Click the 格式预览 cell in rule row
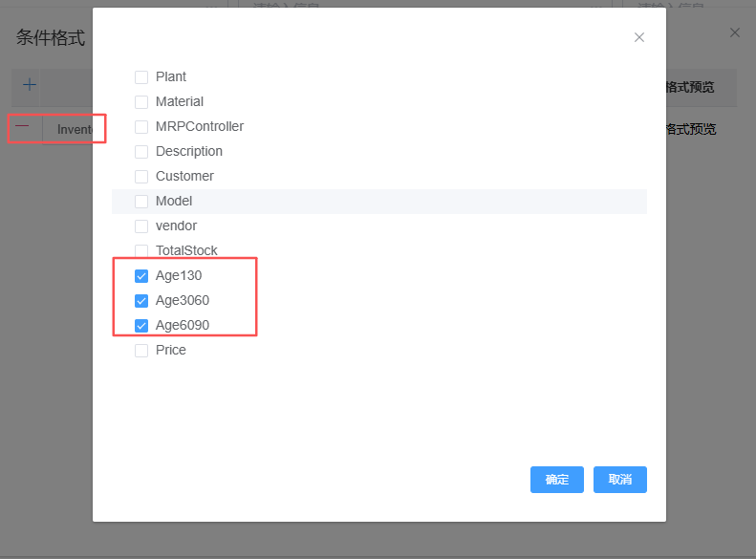 pos(691,129)
